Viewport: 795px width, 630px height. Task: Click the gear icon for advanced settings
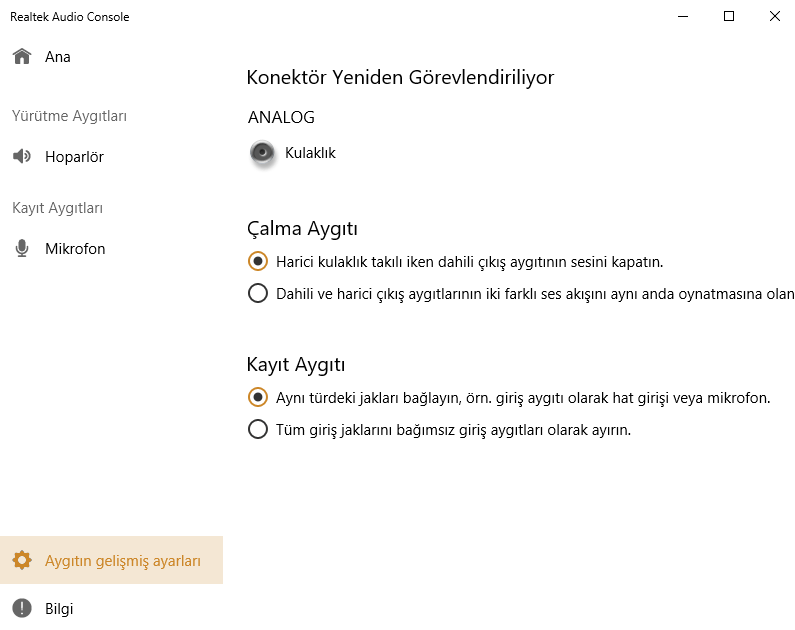point(22,561)
